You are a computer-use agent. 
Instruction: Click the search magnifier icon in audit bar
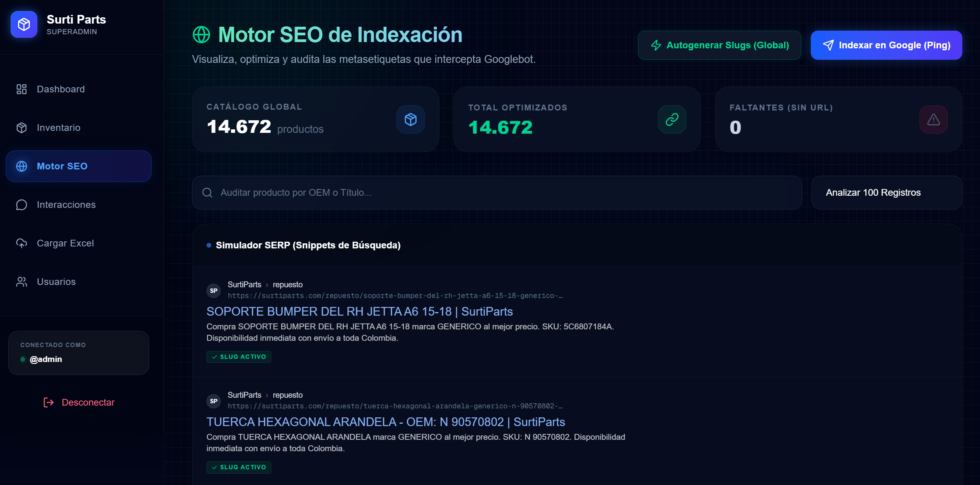click(x=207, y=193)
